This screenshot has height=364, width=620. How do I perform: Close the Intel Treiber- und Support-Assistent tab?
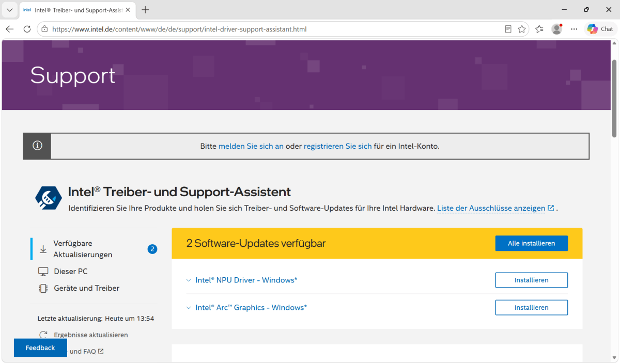tap(128, 10)
